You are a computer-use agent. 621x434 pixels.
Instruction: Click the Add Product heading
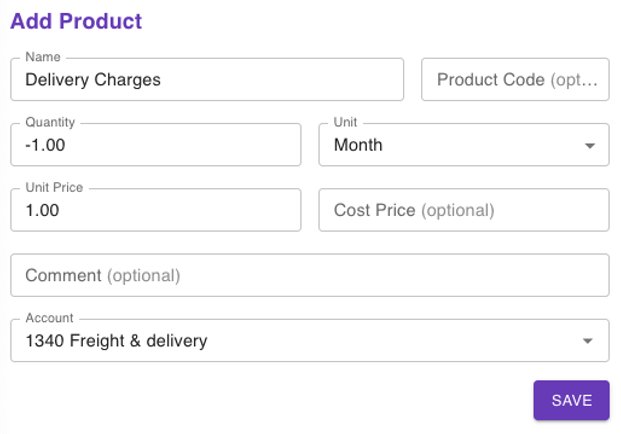point(76,21)
